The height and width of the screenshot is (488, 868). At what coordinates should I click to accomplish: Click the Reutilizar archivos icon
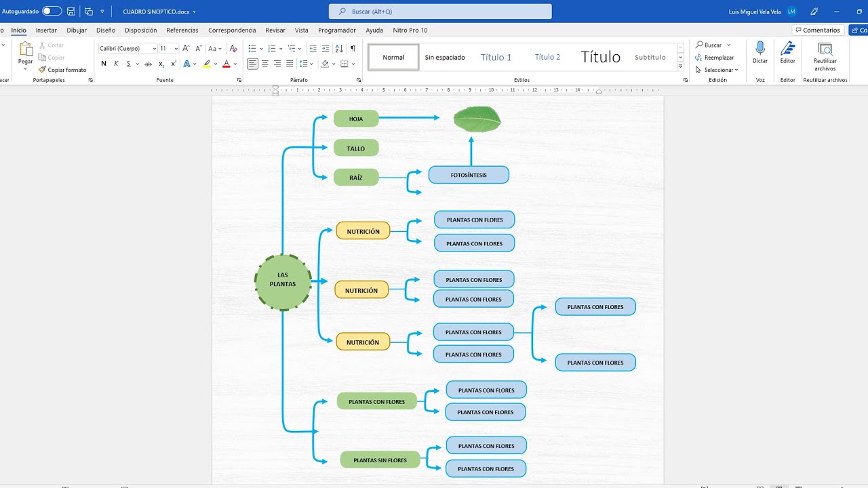pos(825,49)
